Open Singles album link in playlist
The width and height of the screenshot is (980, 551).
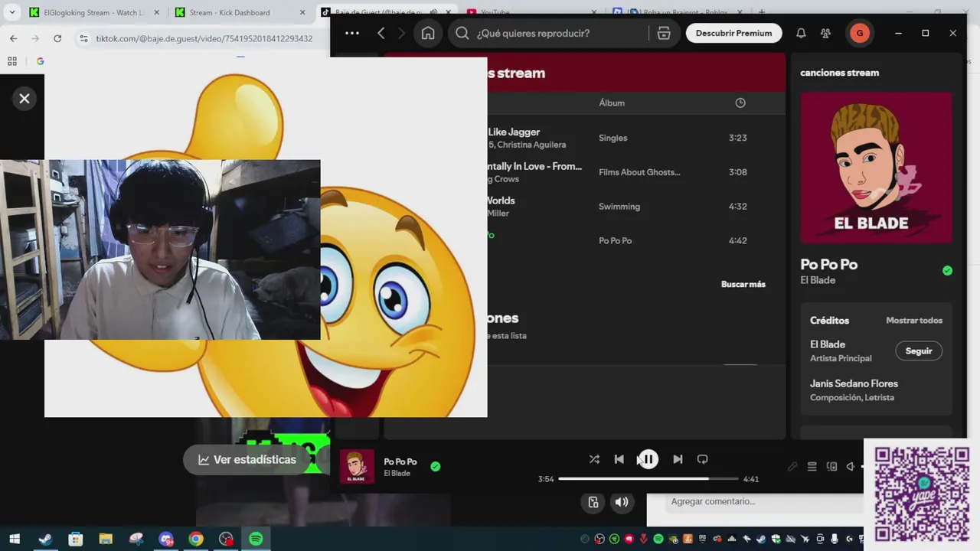pos(612,138)
